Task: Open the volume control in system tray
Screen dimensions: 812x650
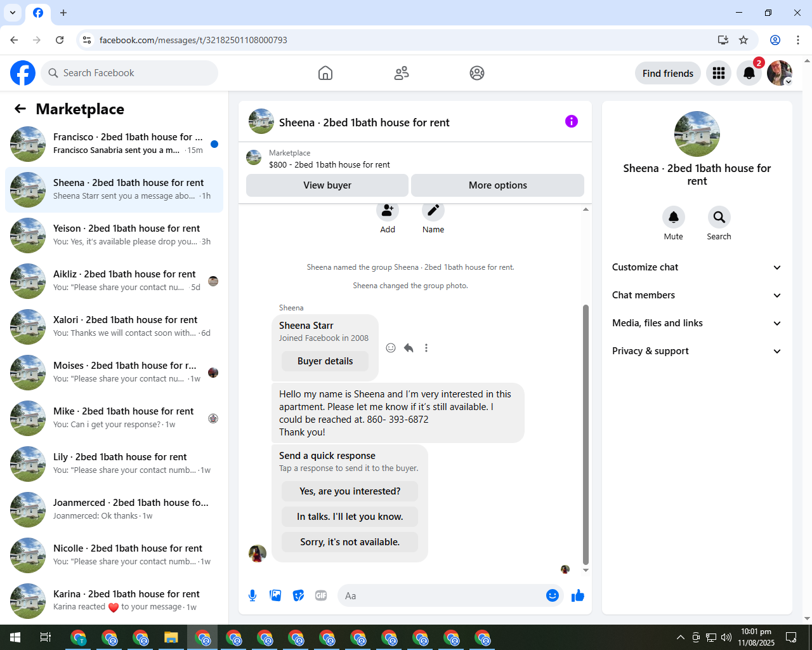Action: [726, 637]
